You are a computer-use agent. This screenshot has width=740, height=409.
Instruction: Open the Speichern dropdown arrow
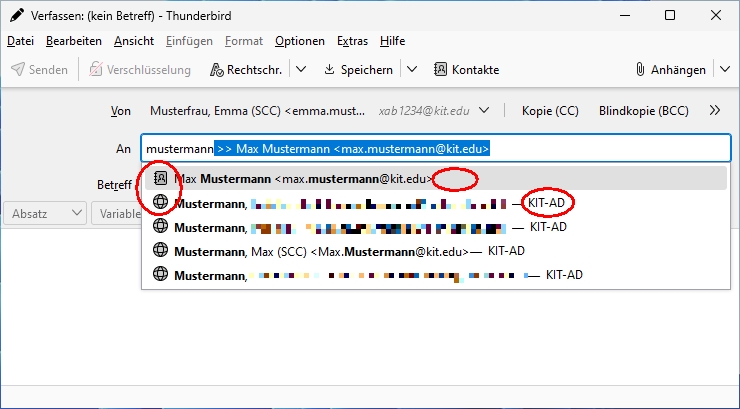(411, 70)
